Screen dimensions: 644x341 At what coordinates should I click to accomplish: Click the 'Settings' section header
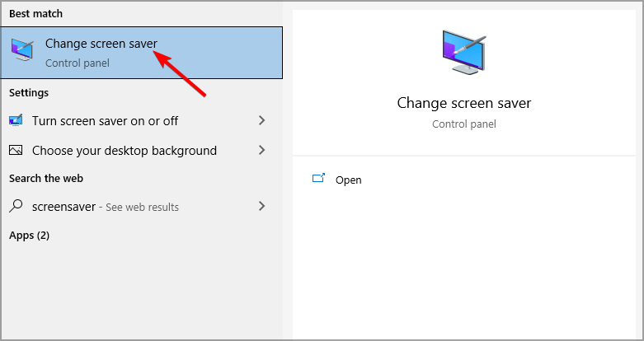pyautogui.click(x=29, y=93)
